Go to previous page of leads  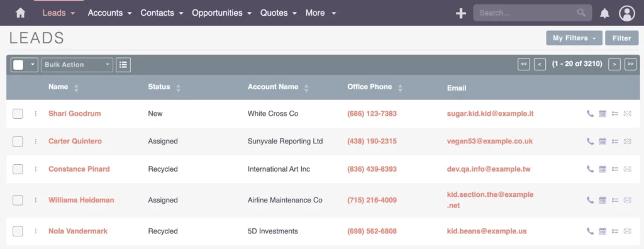point(540,64)
